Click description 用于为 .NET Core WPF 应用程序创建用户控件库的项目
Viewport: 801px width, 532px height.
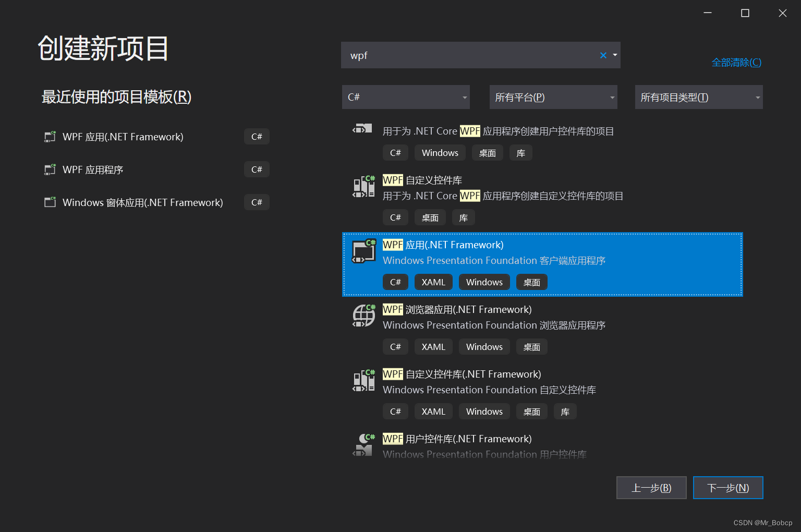(498, 131)
